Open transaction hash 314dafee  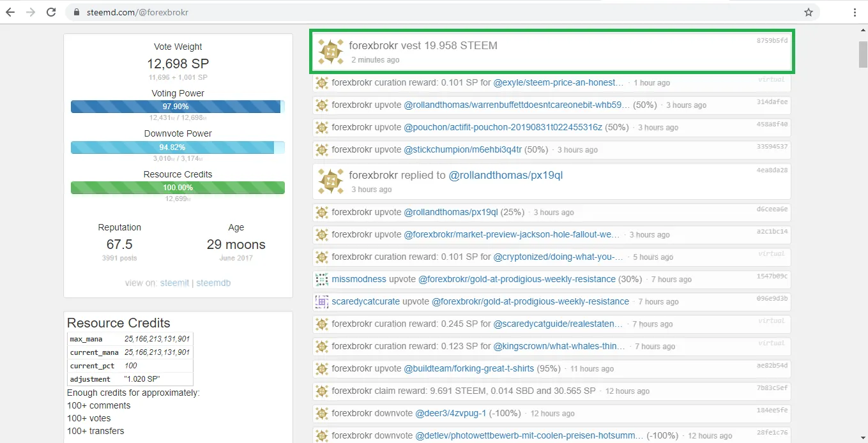click(772, 101)
